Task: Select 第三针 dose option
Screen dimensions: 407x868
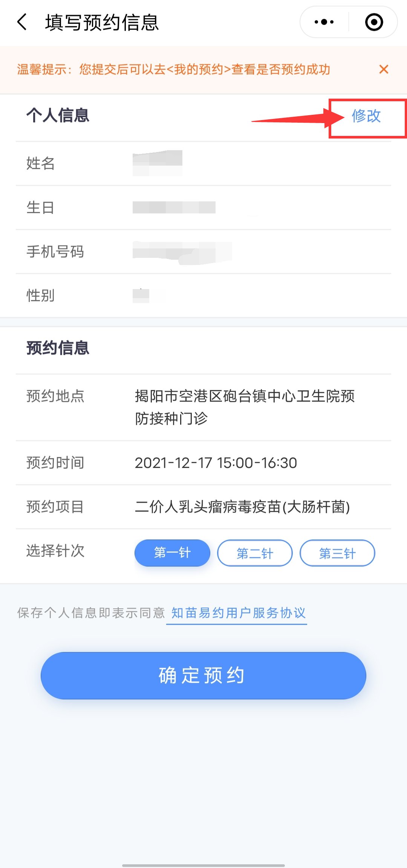Action: [x=337, y=553]
